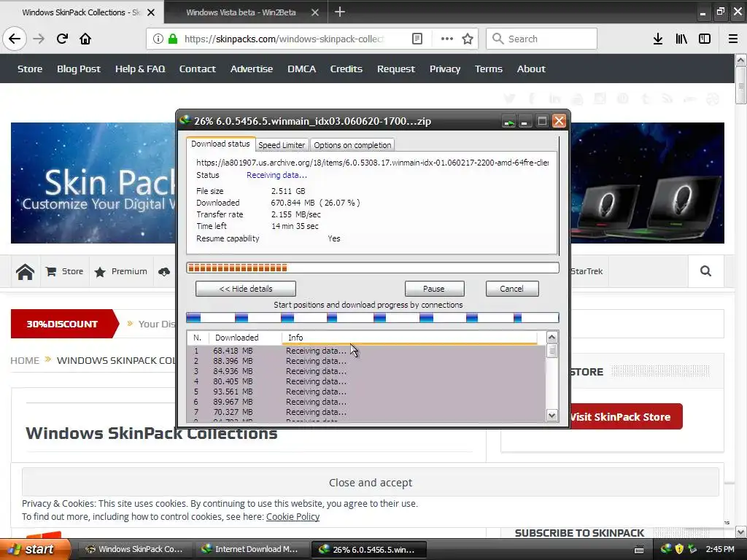This screenshot has width=747, height=560.
Task: Click the yellow shield tray icon
Action: 679,549
